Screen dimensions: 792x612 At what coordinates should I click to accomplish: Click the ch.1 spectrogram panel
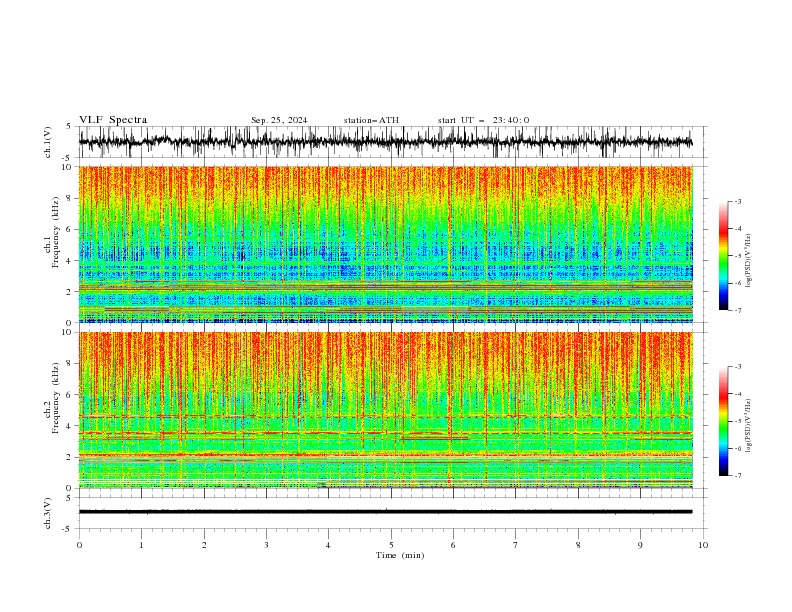pyautogui.click(x=385, y=244)
